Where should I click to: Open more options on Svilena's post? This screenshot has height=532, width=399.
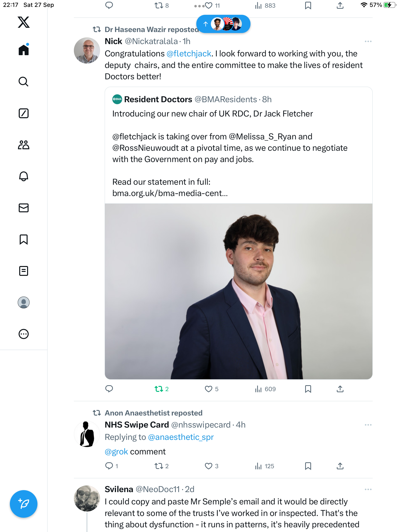click(x=368, y=489)
